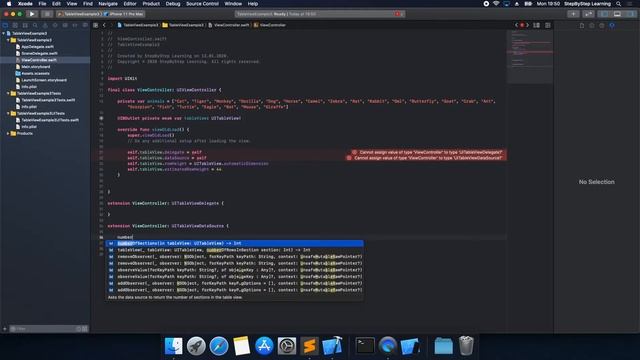
Task: Click the UITableViewDataSource error banner
Action: tap(426, 158)
